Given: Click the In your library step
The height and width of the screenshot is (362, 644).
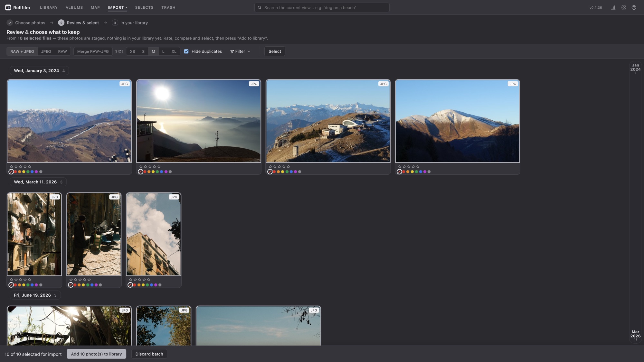Looking at the screenshot, I should [130, 23].
